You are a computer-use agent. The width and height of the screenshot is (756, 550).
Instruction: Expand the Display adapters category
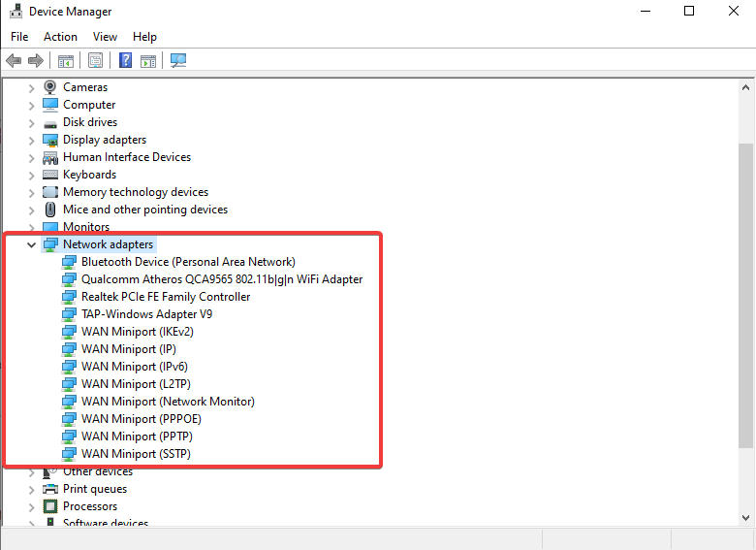point(31,141)
